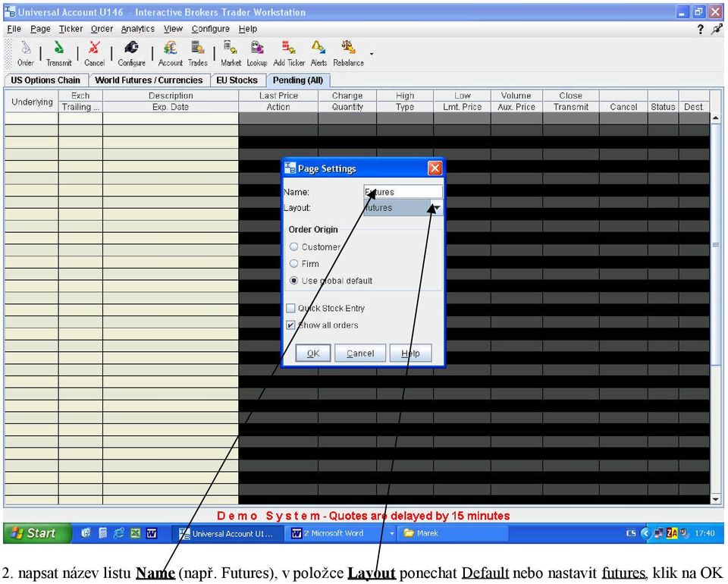This screenshot has width=728, height=584.
Task: Click the vertical scrollbar thumb of table
Action: [715, 245]
